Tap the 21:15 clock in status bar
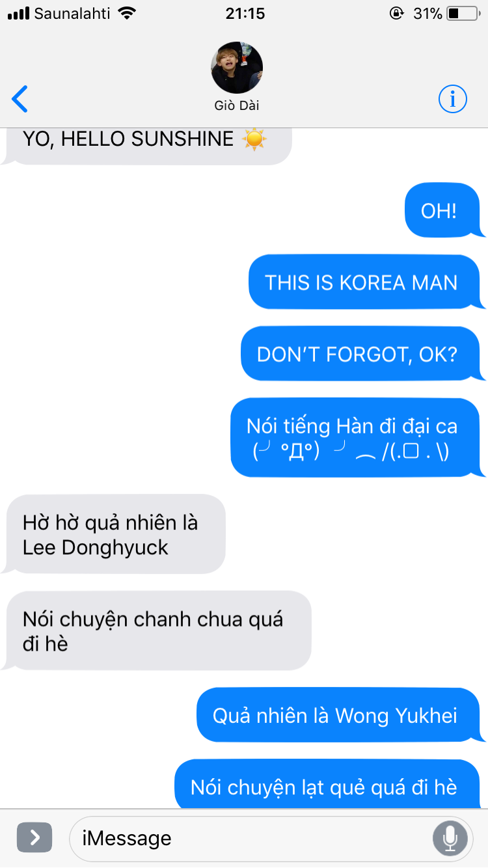 (245, 13)
